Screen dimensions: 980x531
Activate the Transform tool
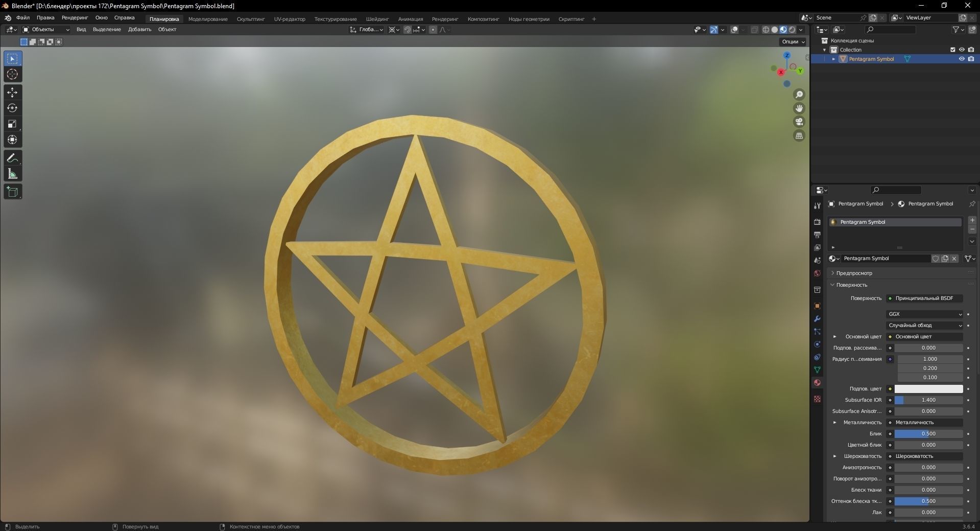[x=12, y=140]
